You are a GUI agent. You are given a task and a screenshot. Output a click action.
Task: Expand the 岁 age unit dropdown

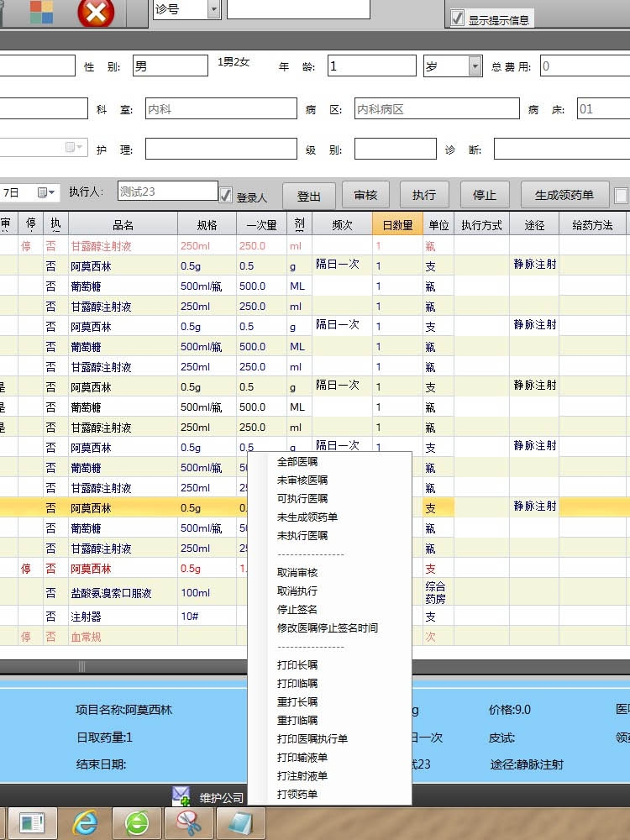click(x=475, y=66)
